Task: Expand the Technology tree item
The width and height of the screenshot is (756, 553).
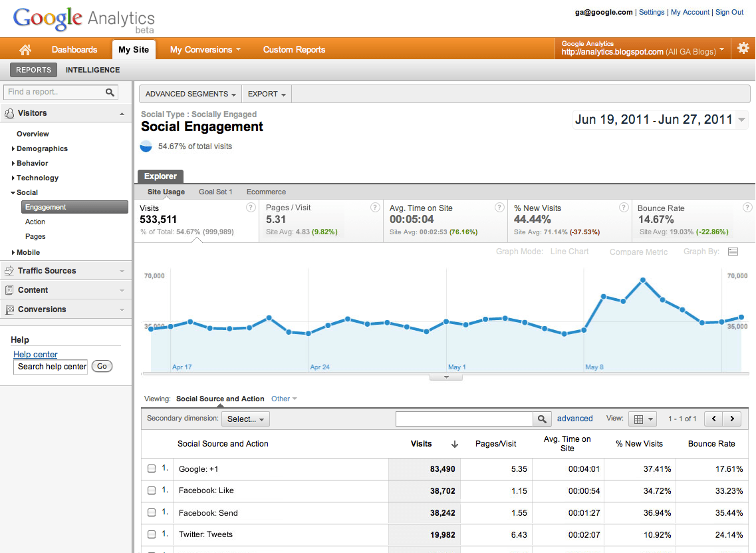Action: click(x=13, y=178)
